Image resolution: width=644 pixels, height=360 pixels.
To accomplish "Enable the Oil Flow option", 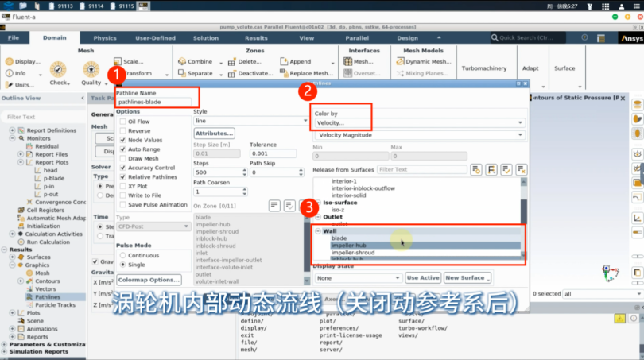I will [122, 122].
